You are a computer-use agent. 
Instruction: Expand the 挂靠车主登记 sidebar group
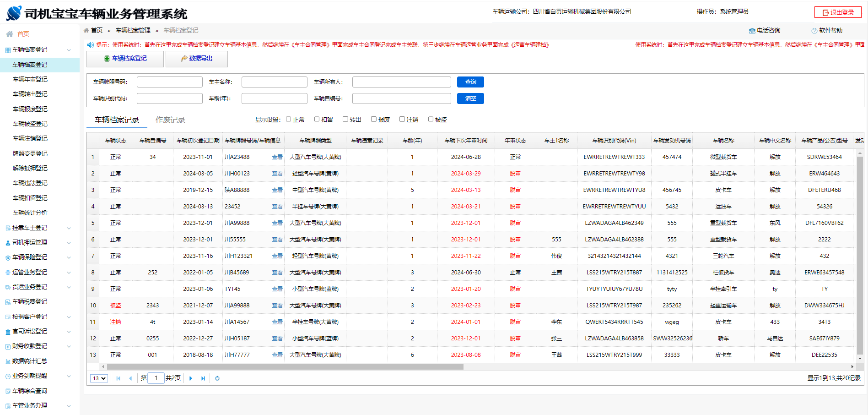click(x=69, y=228)
